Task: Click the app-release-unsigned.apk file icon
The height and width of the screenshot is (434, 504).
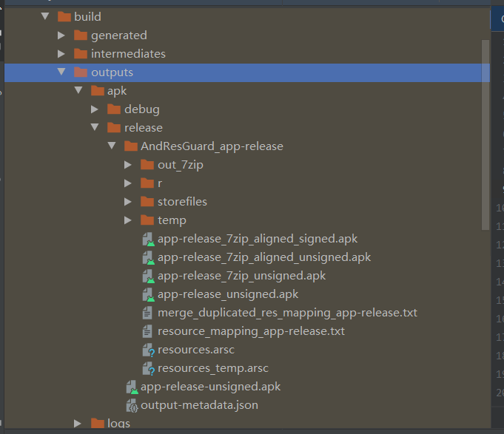Action: pyautogui.click(x=132, y=387)
